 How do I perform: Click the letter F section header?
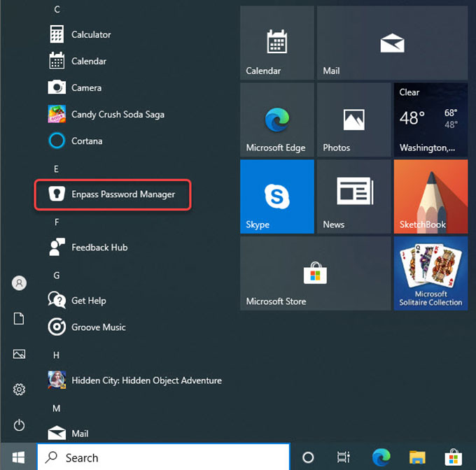(57, 222)
